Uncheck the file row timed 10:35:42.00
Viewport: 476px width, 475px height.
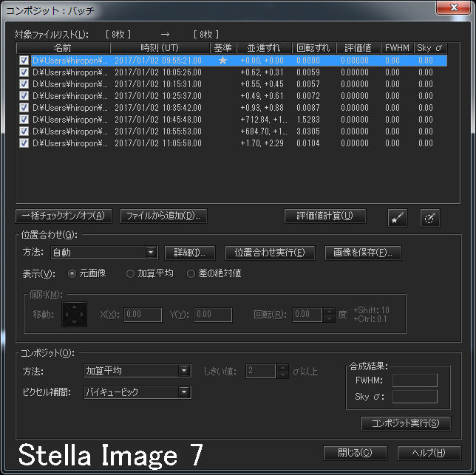24,108
